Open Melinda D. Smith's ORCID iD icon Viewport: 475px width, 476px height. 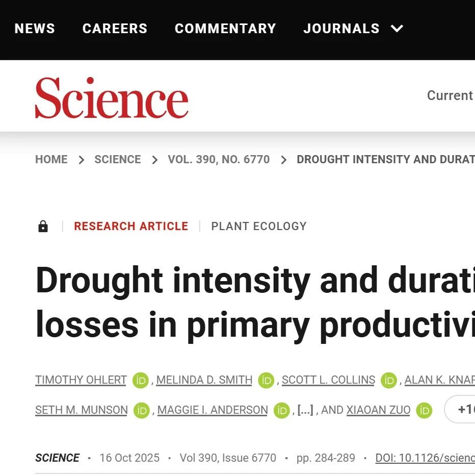267,381
